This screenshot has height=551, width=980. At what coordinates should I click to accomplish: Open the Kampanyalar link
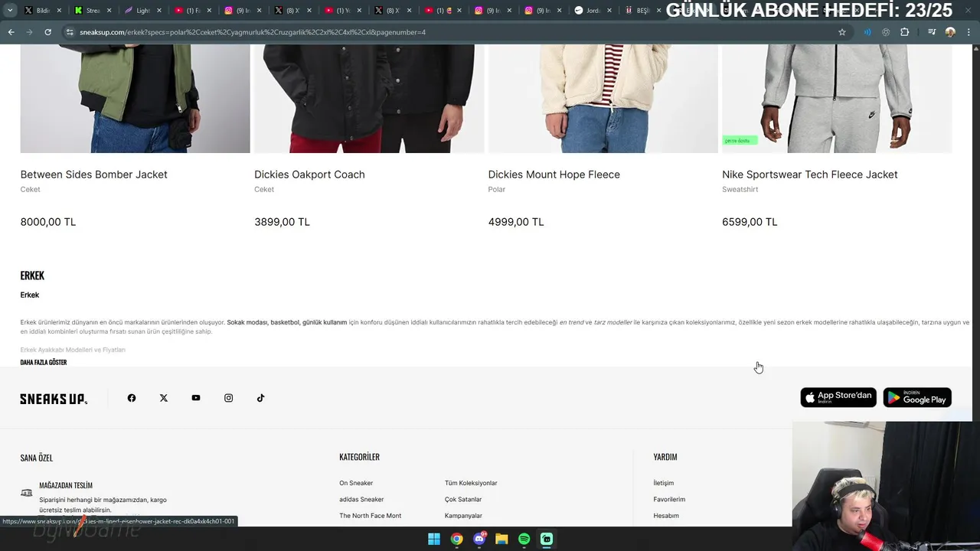point(463,516)
